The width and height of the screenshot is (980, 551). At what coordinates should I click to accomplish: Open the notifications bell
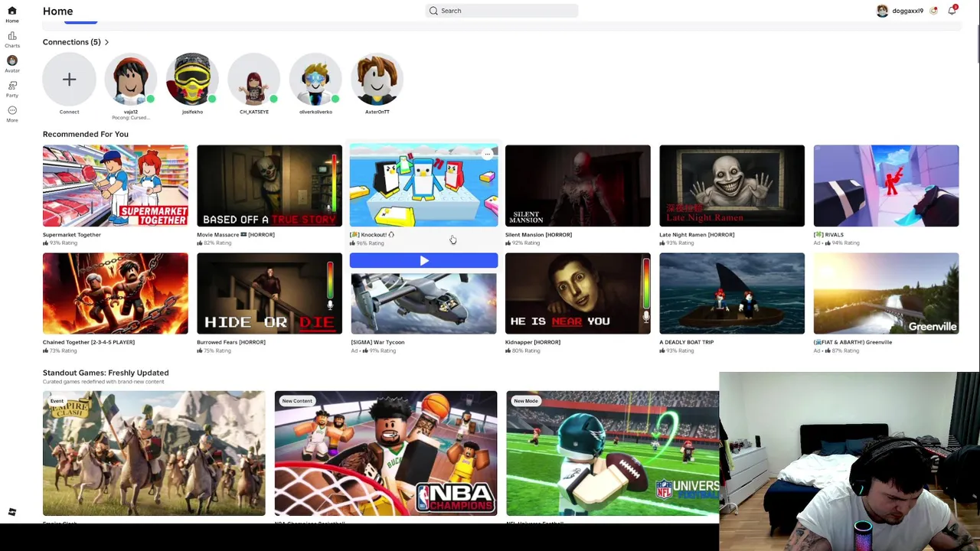(952, 11)
